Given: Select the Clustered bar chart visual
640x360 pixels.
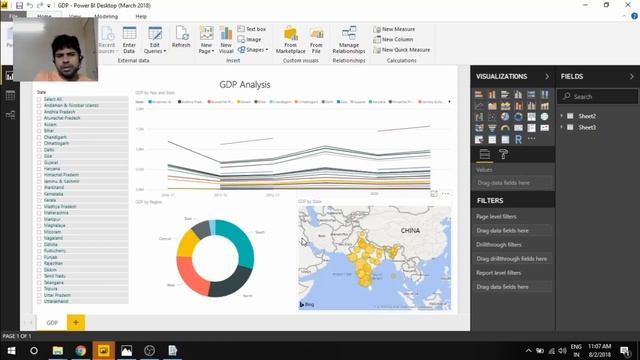Looking at the screenshot, I should 505,94.
